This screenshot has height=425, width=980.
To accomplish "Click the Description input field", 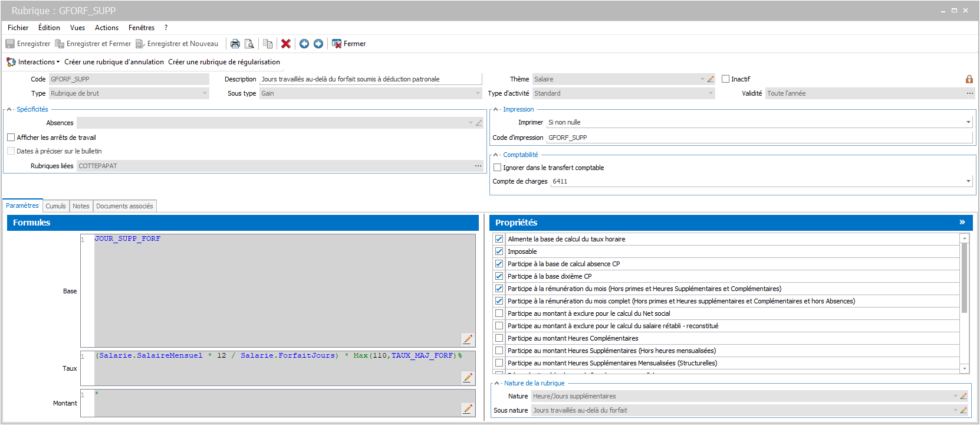I will [370, 79].
